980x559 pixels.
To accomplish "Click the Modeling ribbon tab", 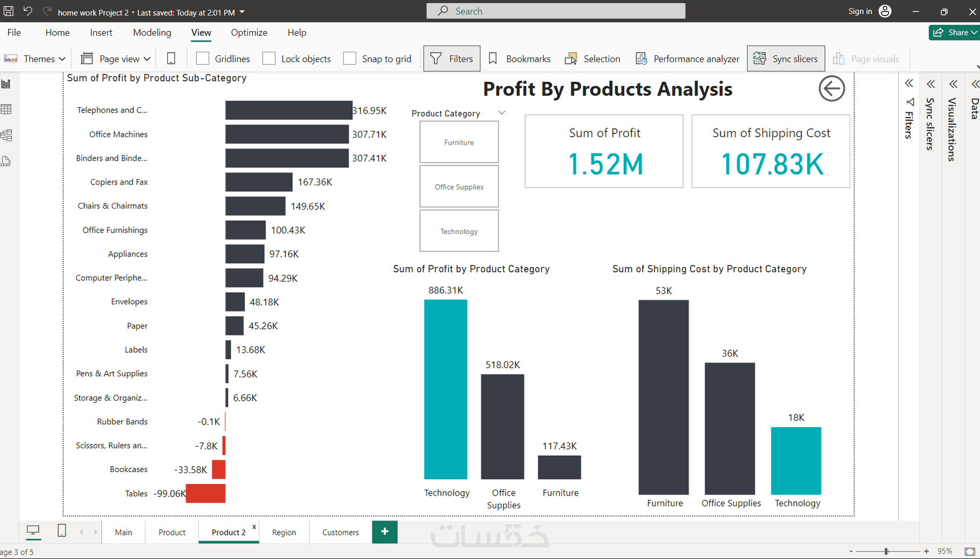I will [x=152, y=32].
